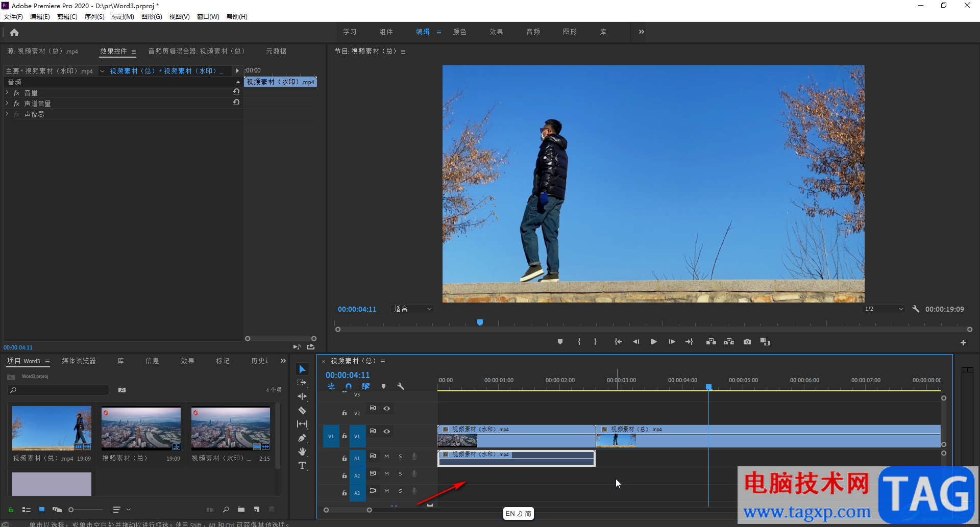Open Program Monitor button editor plus
The width and height of the screenshot is (980, 527).
(963, 343)
